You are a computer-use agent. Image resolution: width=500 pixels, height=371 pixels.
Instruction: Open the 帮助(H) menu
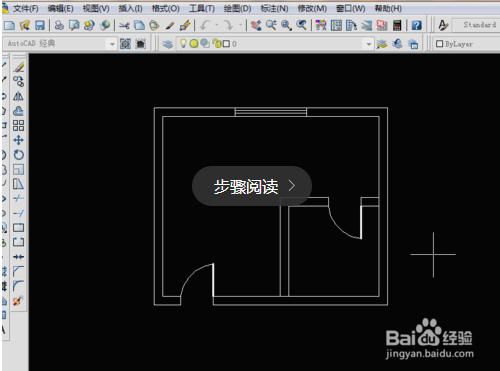coord(388,8)
